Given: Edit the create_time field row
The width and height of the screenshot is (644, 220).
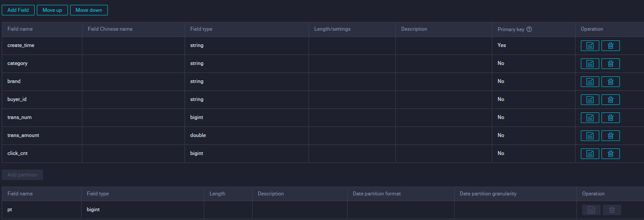Looking at the screenshot, I should (590, 46).
